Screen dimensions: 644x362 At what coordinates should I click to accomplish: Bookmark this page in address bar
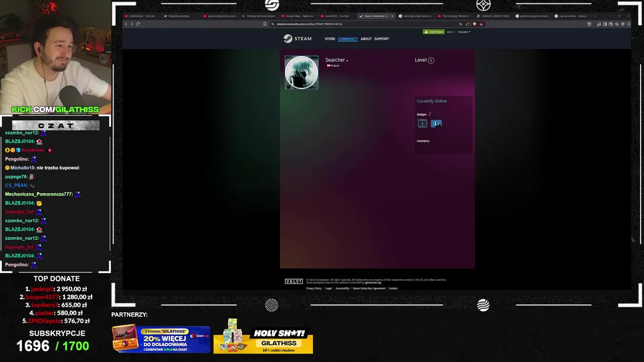coord(265,24)
